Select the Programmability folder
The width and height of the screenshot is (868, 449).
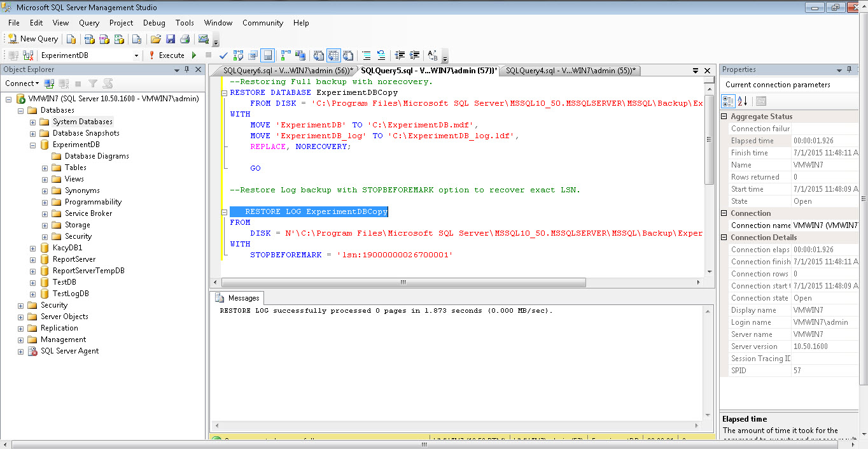coord(93,202)
